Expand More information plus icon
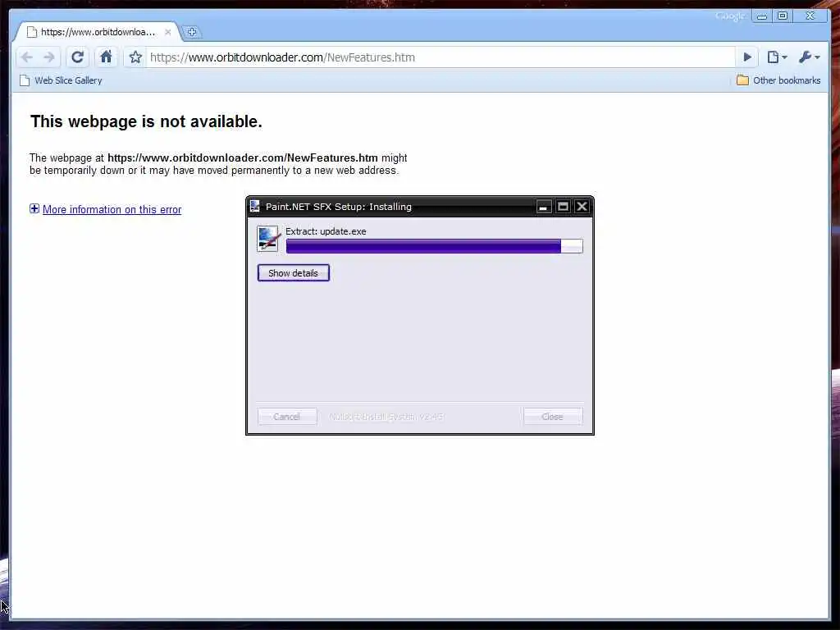The image size is (840, 630). click(x=34, y=209)
